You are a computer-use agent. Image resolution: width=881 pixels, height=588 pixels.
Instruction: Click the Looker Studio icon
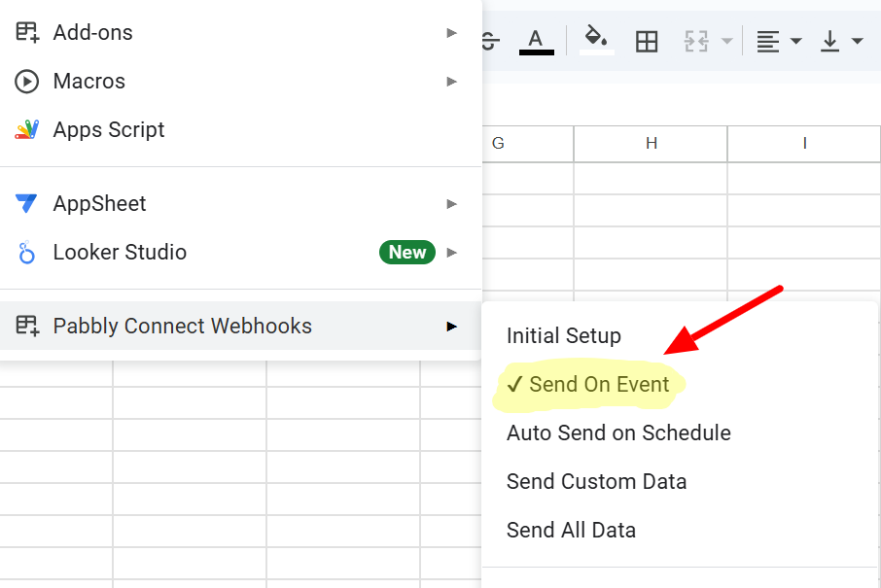[x=26, y=253]
